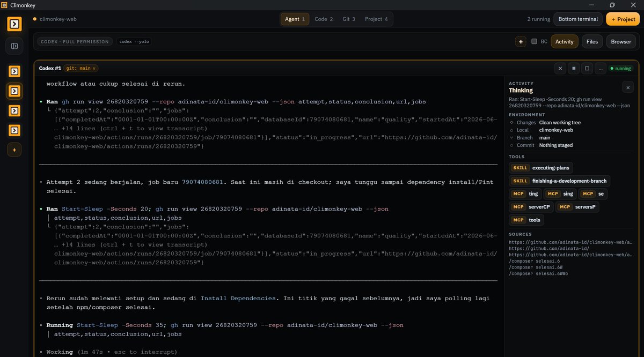644x357 pixels.
Task: Switch to the Project 4 tab
Action: (x=376, y=19)
